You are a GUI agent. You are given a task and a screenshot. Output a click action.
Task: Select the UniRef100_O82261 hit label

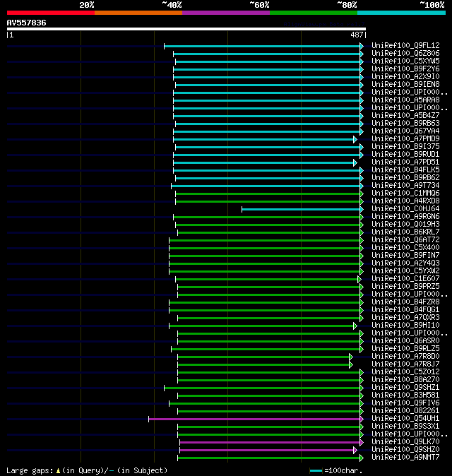(405, 411)
